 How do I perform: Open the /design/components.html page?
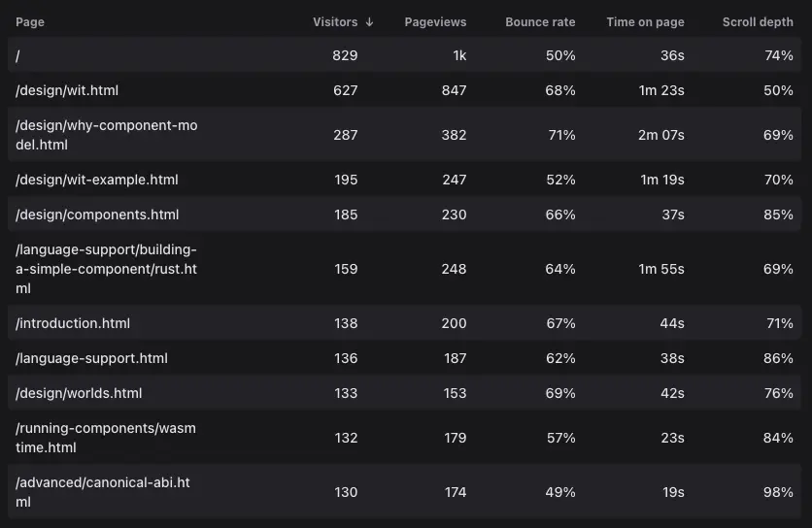97,214
